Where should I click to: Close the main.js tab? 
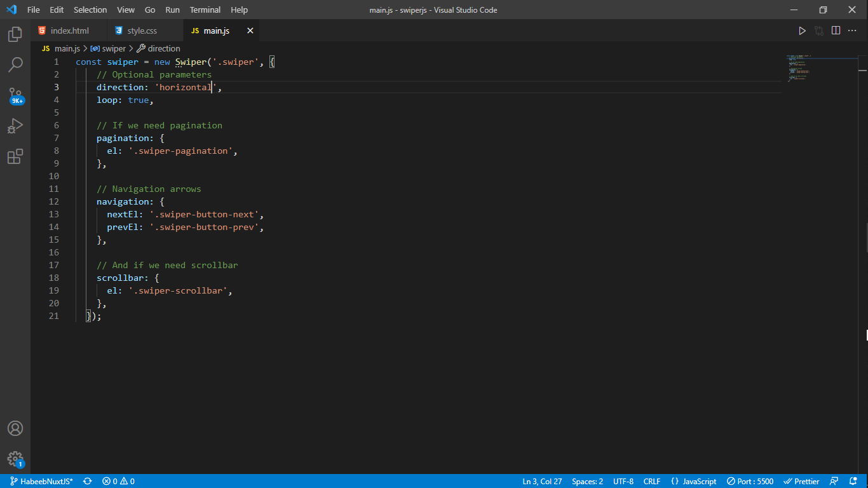pyautogui.click(x=250, y=30)
